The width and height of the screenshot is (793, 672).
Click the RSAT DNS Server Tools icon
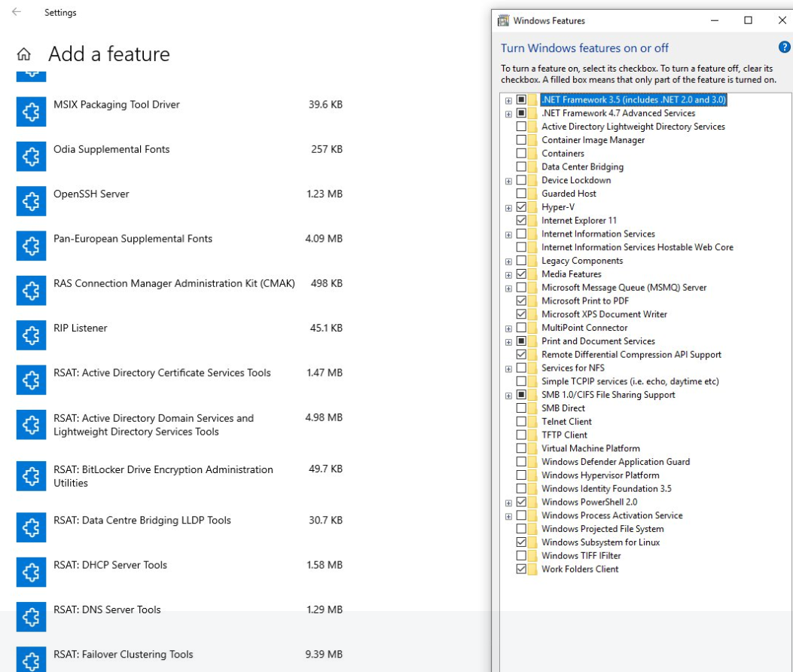pos(31,616)
